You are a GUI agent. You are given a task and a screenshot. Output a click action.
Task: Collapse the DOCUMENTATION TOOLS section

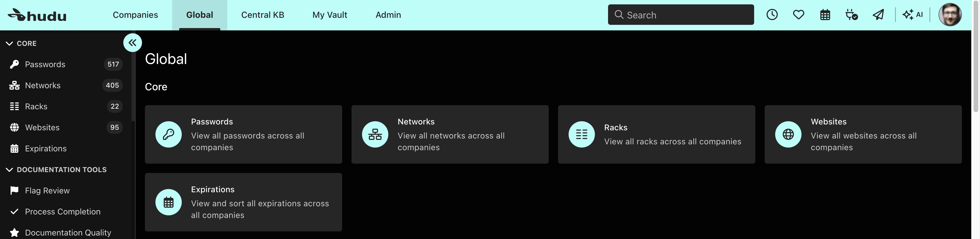tap(56, 170)
